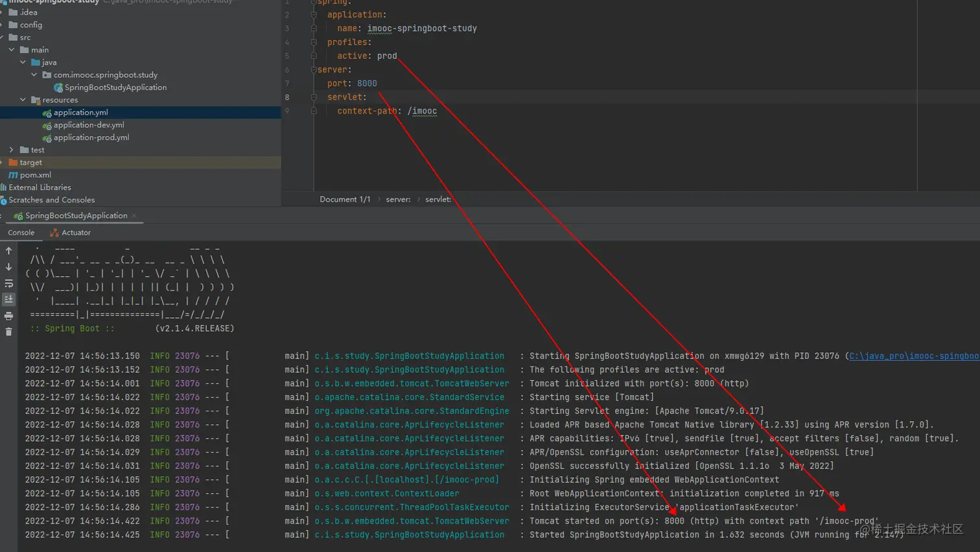980x552 pixels.
Task: Open the SpringBootStudyApplication run tab
Action: click(76, 215)
